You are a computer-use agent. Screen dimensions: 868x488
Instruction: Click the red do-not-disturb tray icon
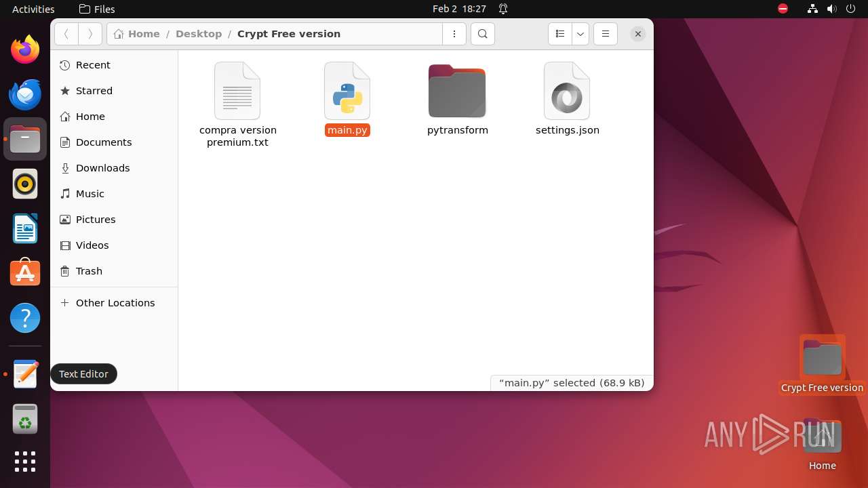pos(783,9)
